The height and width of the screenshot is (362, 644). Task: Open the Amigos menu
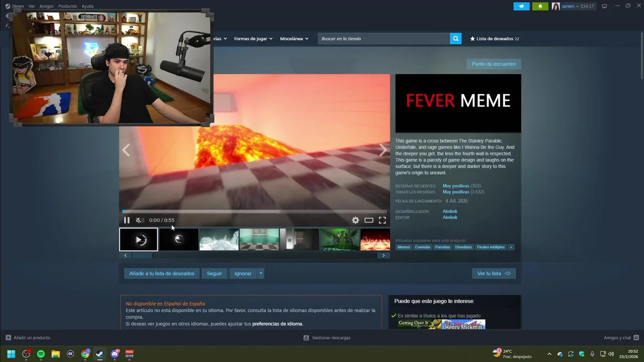click(x=46, y=6)
